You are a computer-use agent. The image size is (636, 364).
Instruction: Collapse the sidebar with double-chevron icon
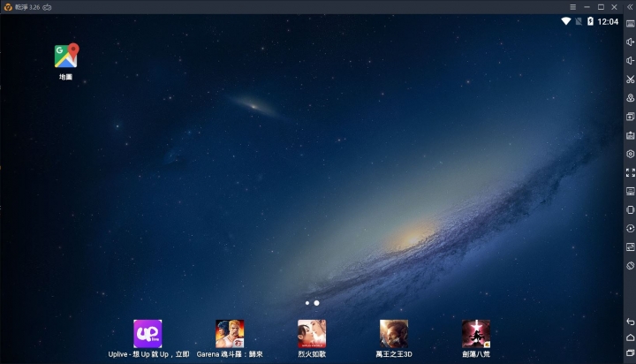(630, 7)
